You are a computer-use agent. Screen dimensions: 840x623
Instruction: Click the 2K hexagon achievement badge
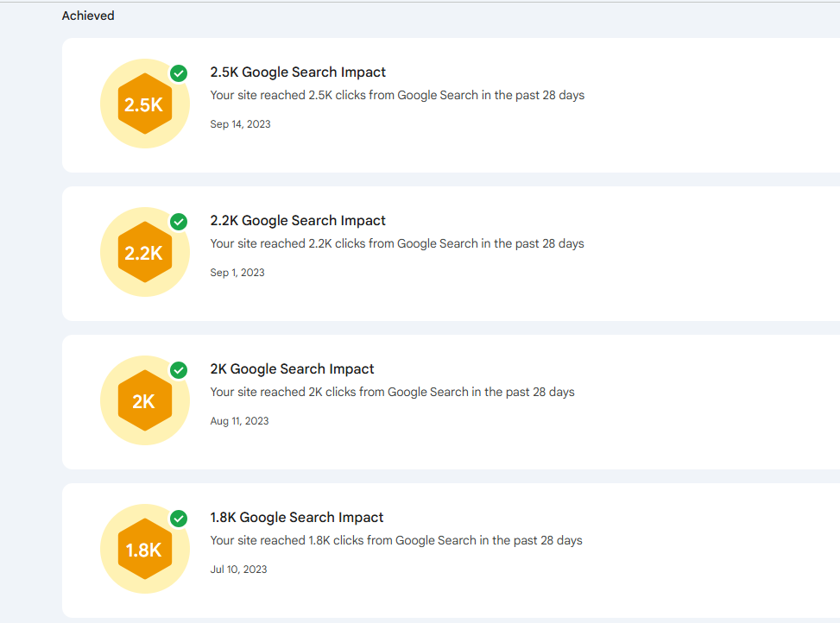click(144, 400)
